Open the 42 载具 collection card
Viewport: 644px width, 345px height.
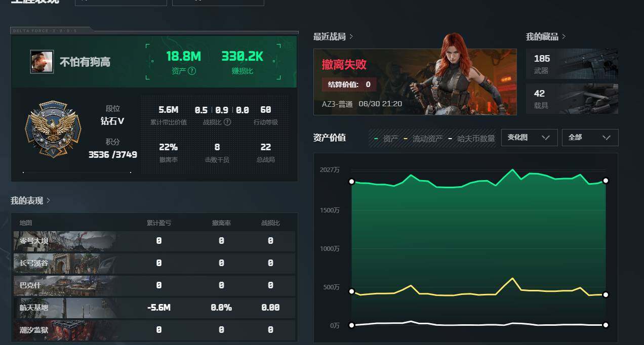pos(572,99)
